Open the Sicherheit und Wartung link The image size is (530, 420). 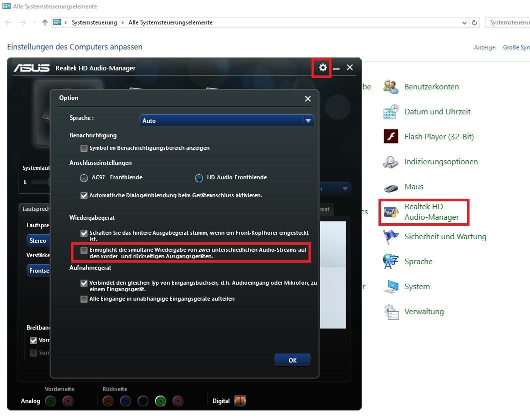pos(445,237)
